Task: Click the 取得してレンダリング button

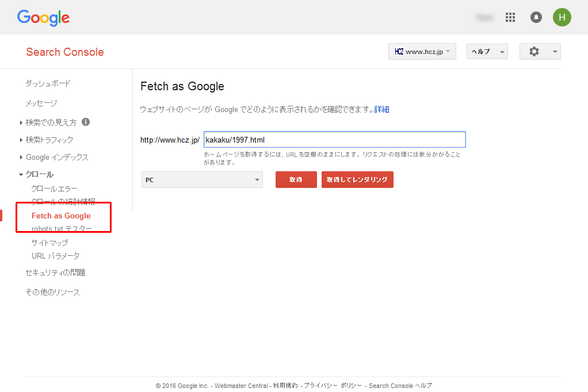Action: (x=357, y=179)
